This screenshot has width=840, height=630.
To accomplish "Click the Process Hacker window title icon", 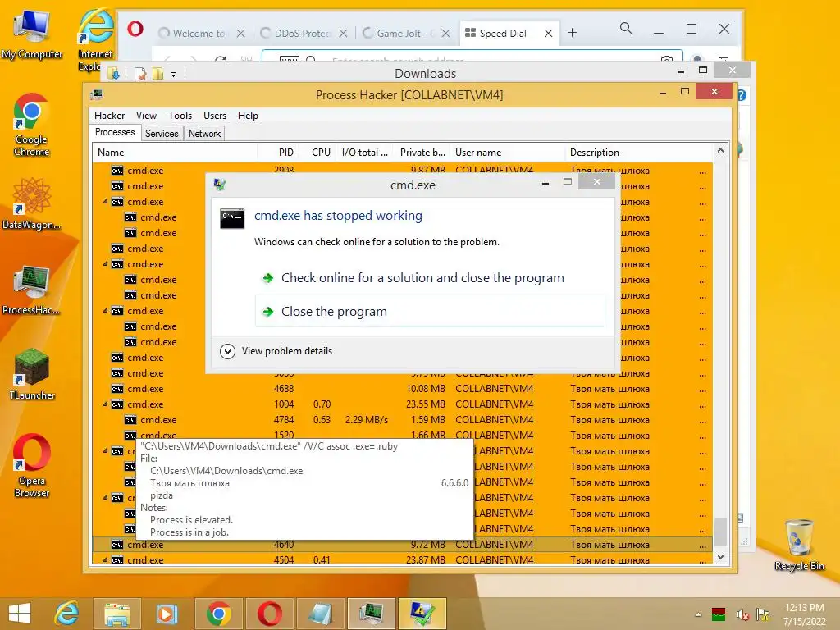I will [97, 95].
